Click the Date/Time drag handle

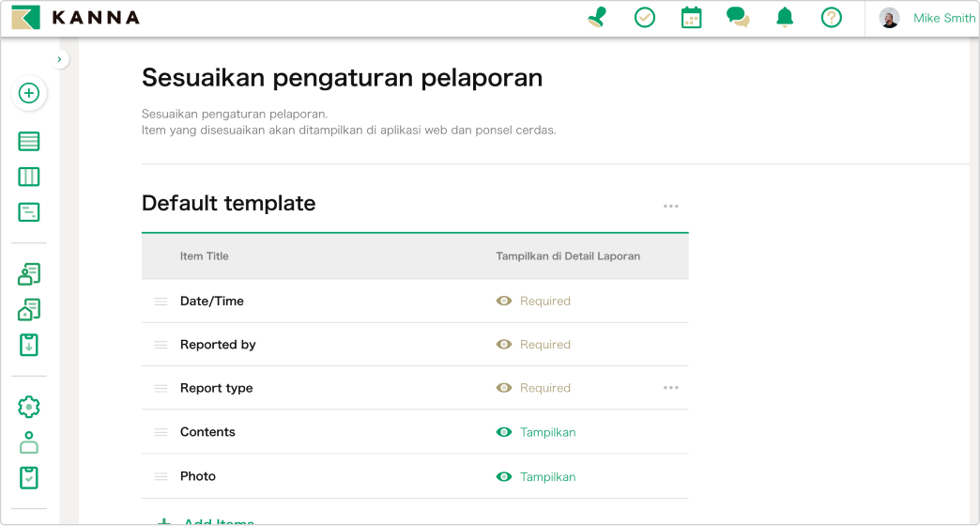pyautogui.click(x=161, y=302)
